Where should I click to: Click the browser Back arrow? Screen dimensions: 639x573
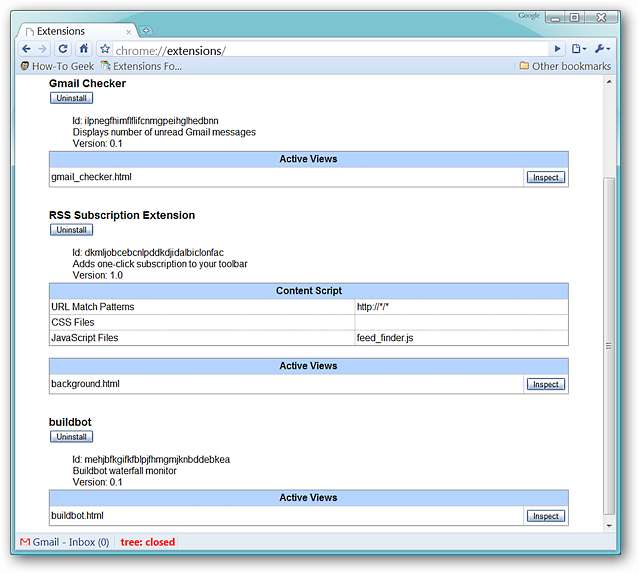[27, 49]
